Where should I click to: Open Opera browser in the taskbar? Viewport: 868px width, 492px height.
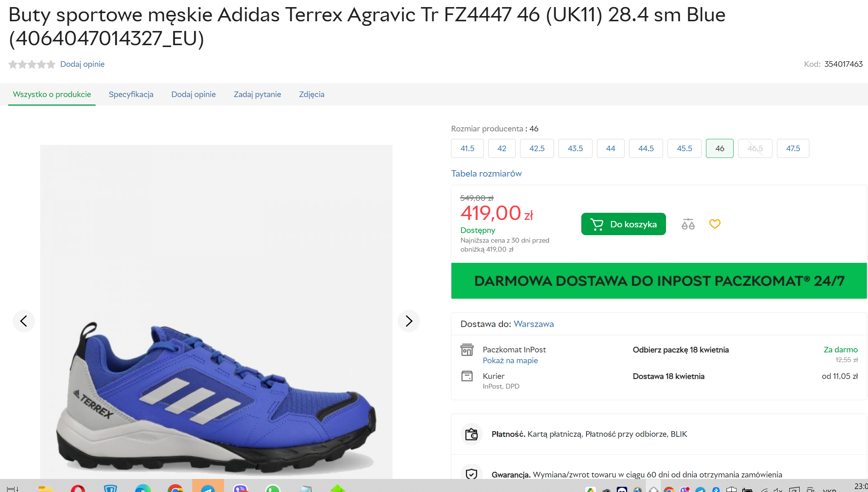point(78,488)
